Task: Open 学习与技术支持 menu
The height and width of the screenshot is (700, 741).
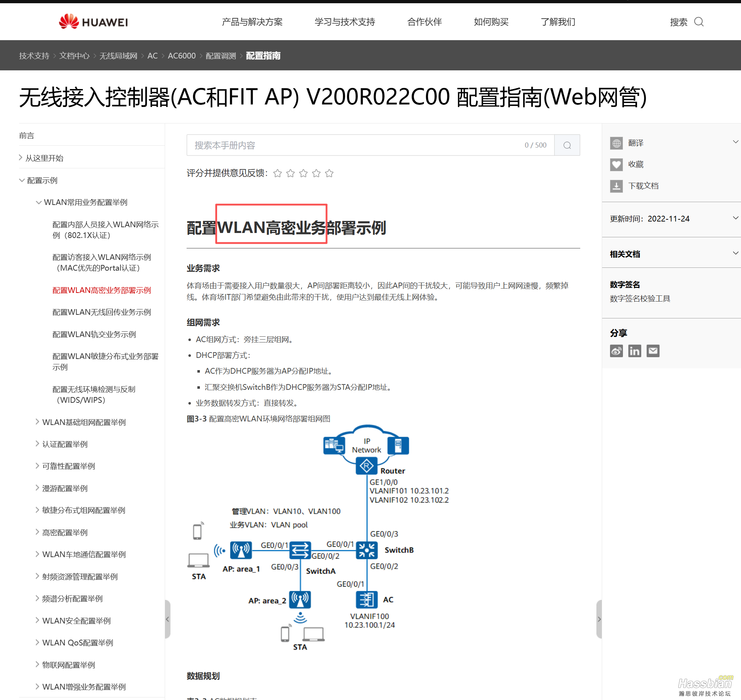Action: coord(344,22)
